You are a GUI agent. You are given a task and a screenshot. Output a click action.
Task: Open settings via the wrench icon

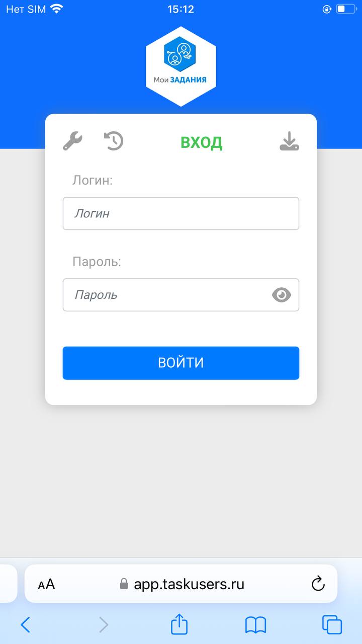pyautogui.click(x=72, y=141)
